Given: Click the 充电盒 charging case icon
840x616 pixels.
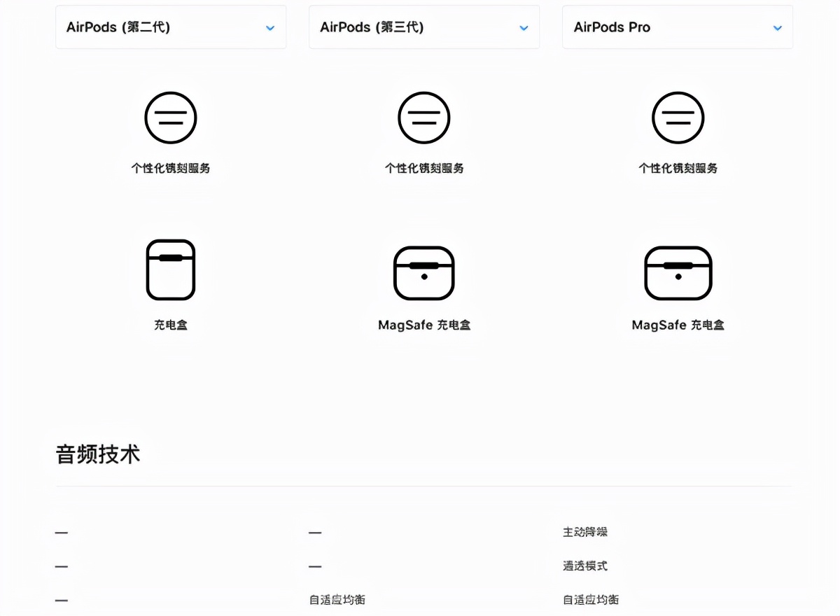Looking at the screenshot, I should click(171, 270).
